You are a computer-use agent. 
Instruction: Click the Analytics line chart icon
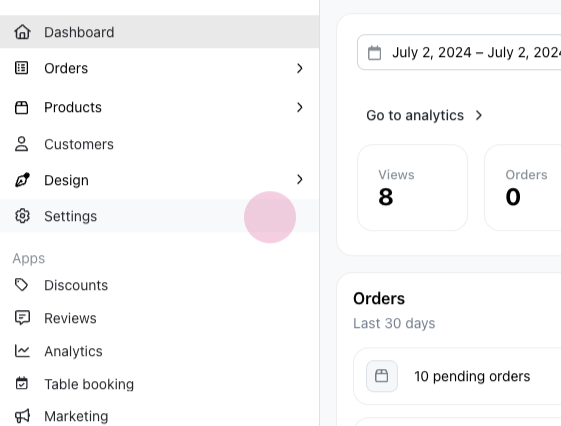pos(22,351)
